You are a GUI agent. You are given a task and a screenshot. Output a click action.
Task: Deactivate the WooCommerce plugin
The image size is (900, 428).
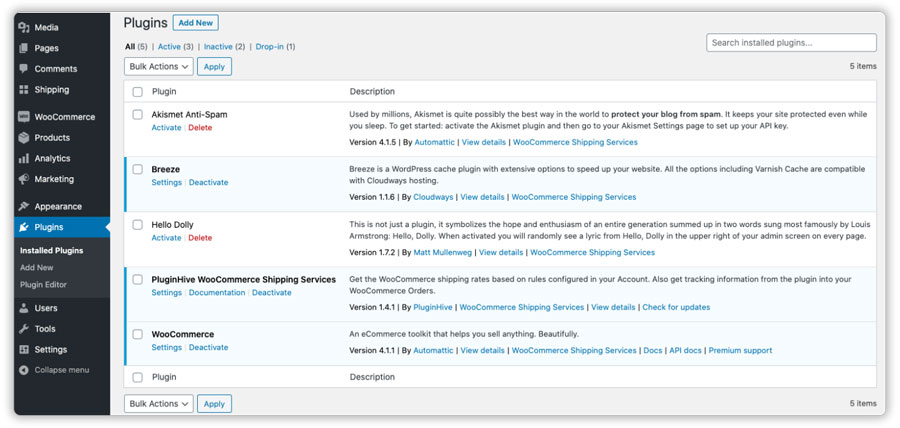click(208, 347)
